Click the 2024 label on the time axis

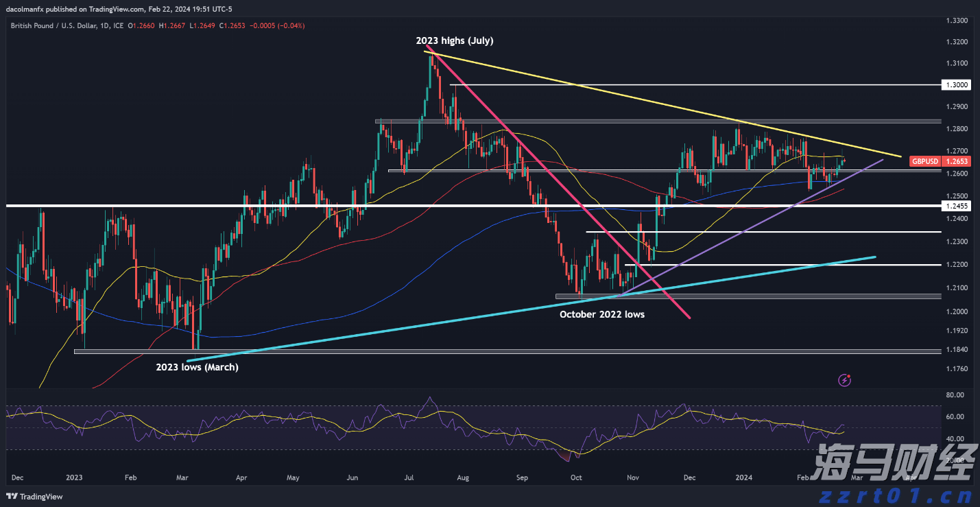[744, 477]
